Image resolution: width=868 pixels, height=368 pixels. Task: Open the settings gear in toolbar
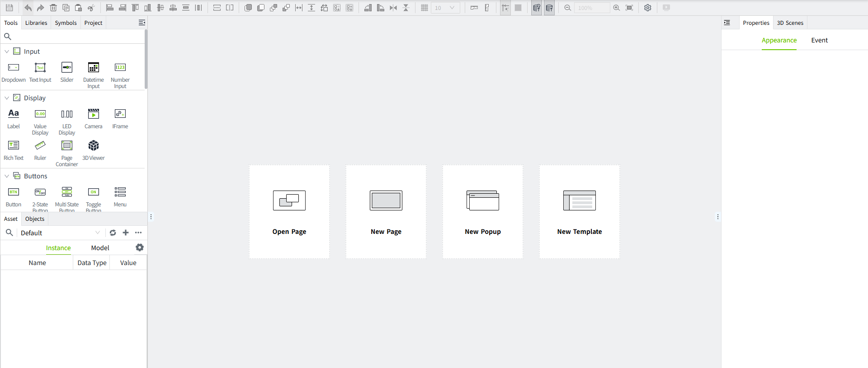pos(648,8)
